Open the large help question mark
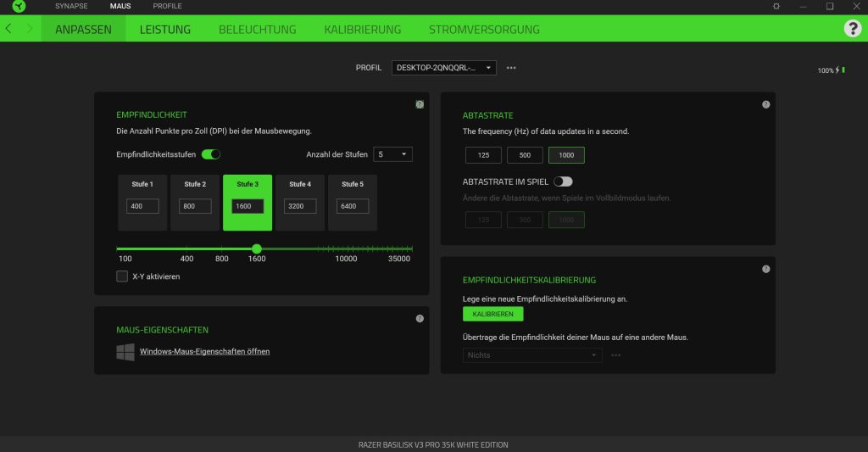 853,28
